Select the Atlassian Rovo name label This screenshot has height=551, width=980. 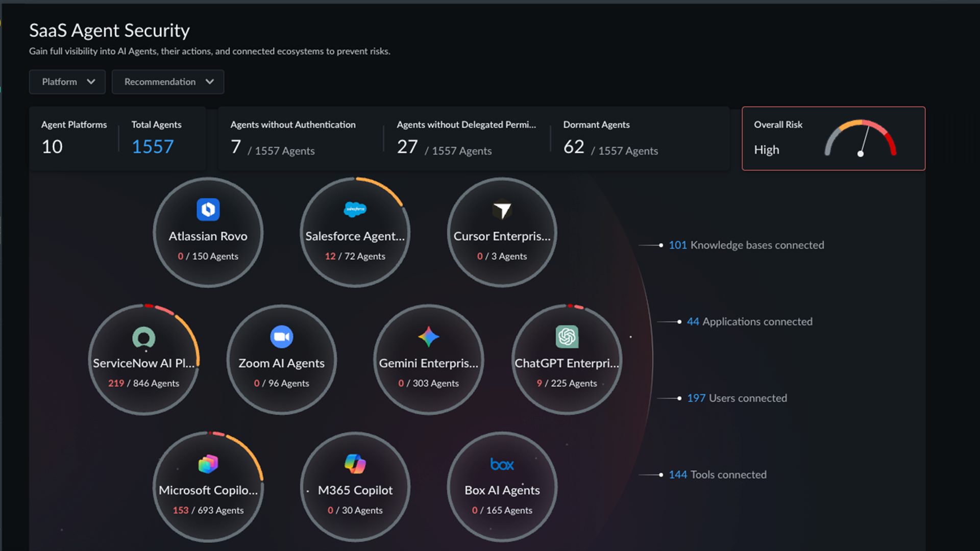point(208,236)
